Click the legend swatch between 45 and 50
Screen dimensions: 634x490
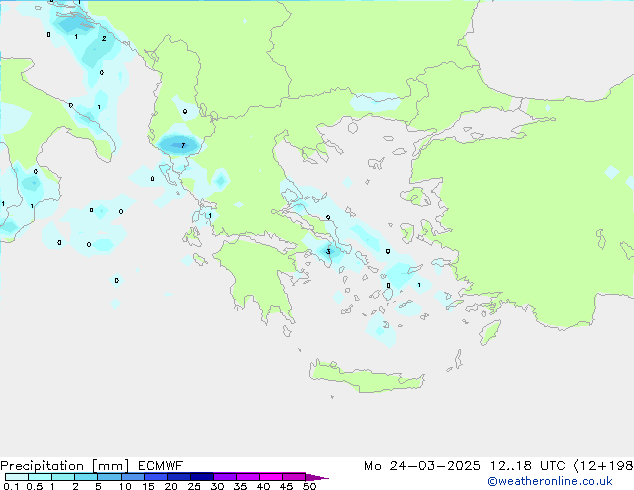pos(294,477)
